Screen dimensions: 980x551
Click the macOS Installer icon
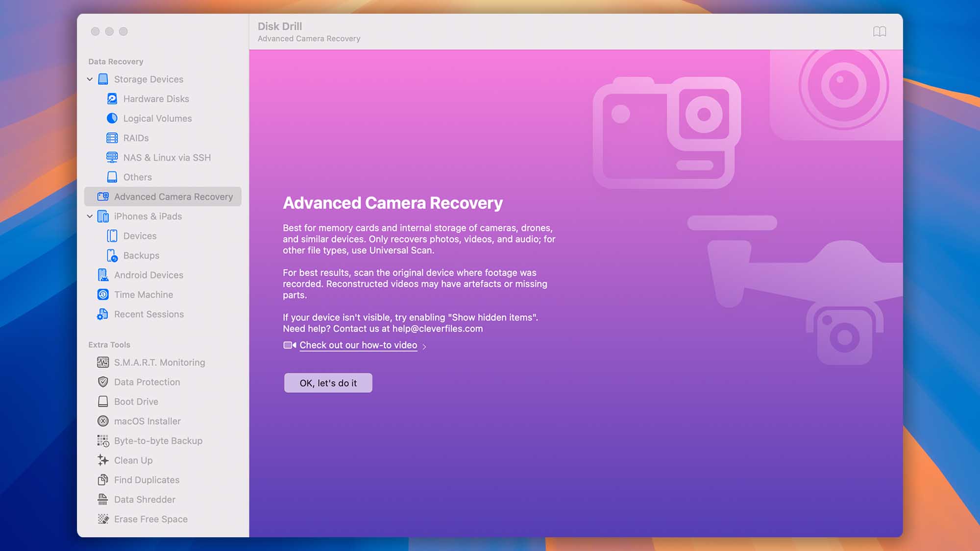point(103,421)
